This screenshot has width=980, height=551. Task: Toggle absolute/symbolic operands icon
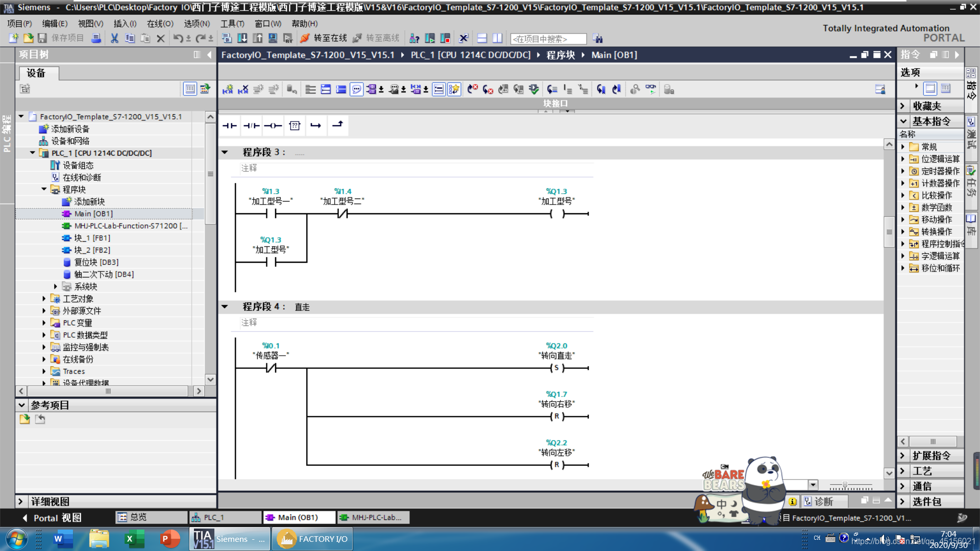click(372, 90)
